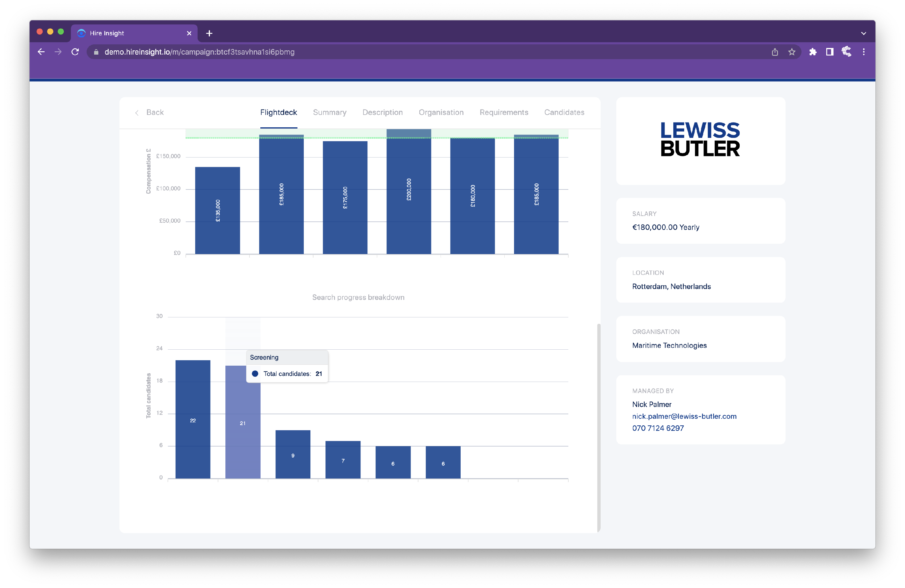
Task: Open a new tab with the plus icon
Action: (209, 33)
